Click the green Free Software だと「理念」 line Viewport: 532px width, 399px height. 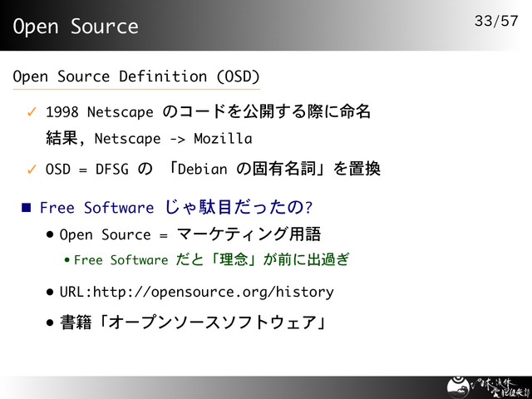[211, 260]
